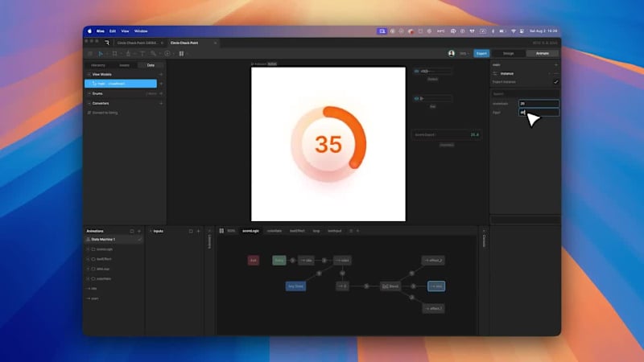Add a new input with Inputs plus icon
Image resolution: width=644 pixels, height=362 pixels.
pos(198,231)
